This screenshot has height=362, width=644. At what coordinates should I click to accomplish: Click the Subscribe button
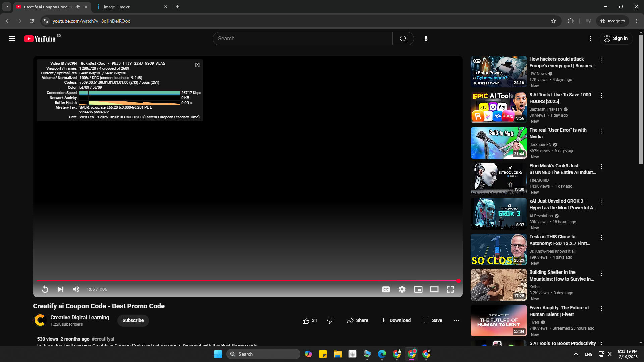(133, 321)
